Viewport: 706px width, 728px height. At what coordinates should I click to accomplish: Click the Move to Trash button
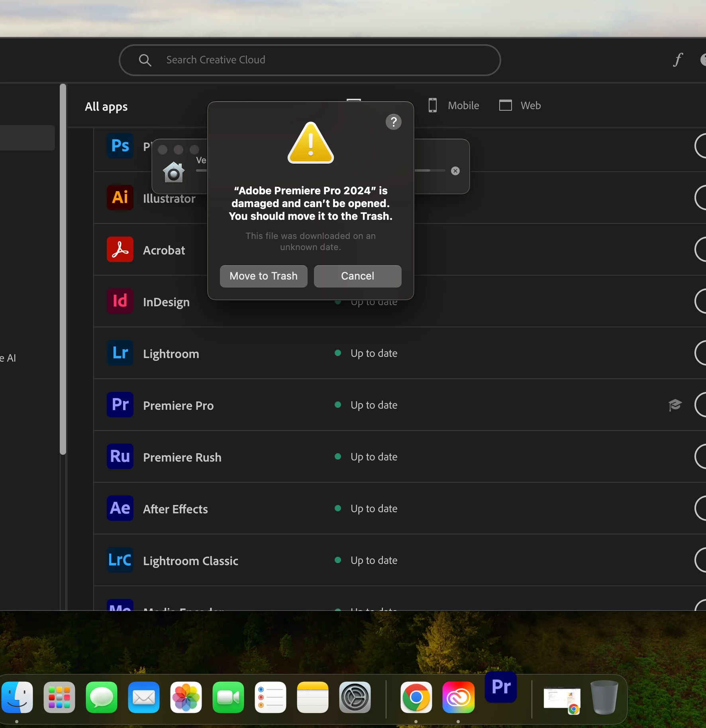point(263,276)
